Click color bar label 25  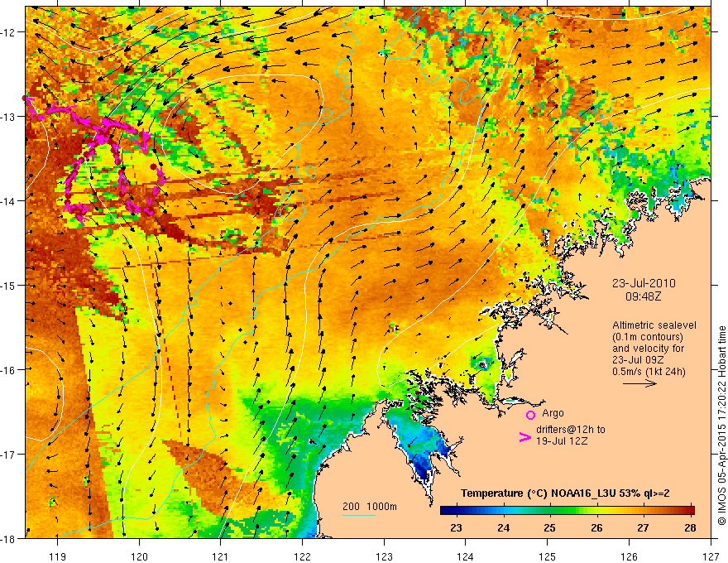pos(549,527)
